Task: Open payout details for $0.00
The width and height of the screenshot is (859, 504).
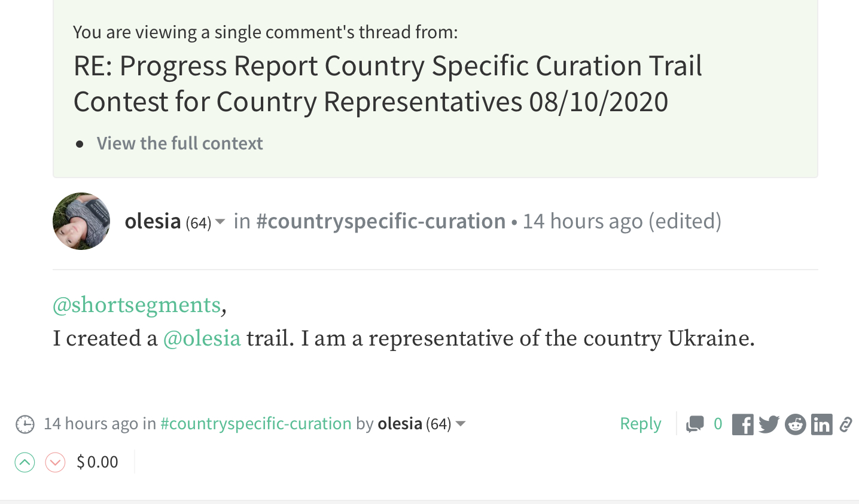Action: coord(98,462)
